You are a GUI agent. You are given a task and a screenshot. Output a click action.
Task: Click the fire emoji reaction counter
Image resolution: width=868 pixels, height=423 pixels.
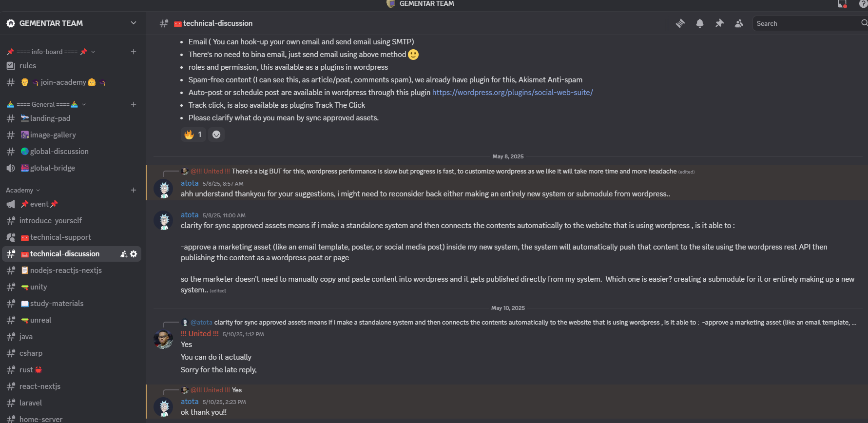tap(193, 135)
